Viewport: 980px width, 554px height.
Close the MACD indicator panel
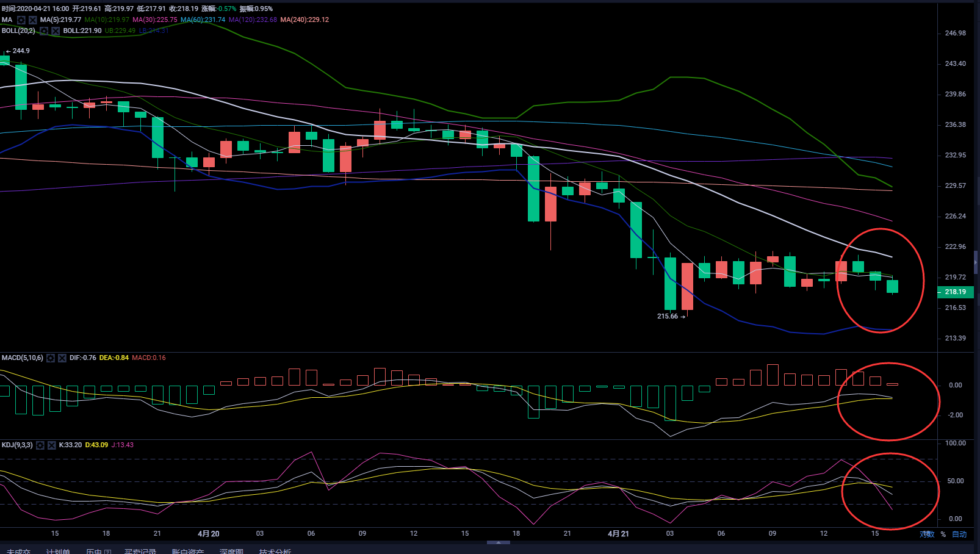62,358
